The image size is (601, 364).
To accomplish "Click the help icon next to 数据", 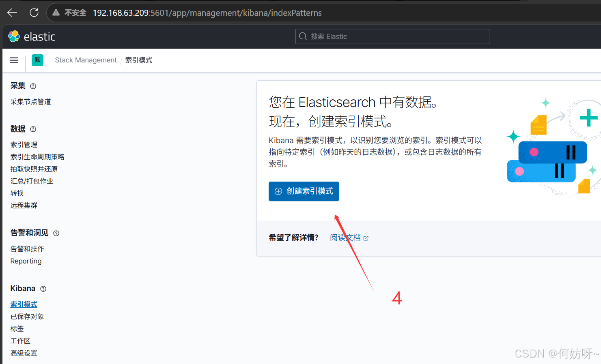I will click(x=33, y=129).
